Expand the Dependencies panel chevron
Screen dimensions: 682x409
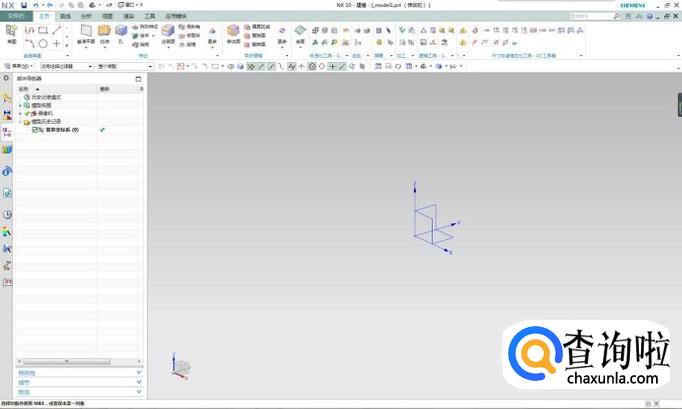click(139, 372)
